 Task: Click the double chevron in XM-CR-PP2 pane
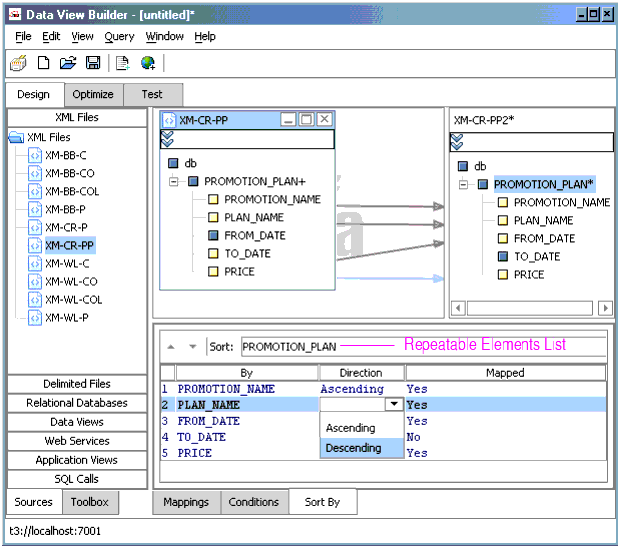(x=457, y=142)
